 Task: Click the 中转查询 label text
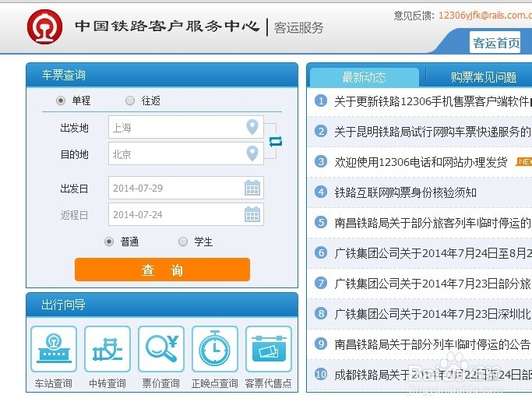click(x=107, y=383)
